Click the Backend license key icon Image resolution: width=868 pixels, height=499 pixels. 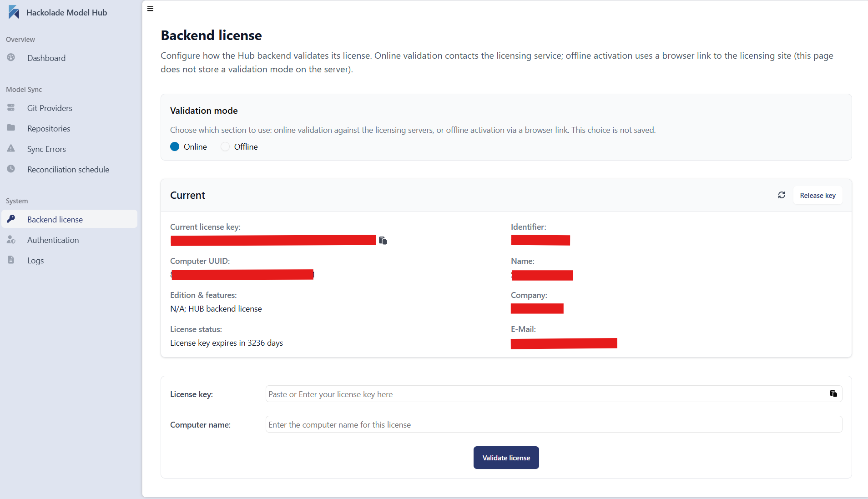[11, 219]
